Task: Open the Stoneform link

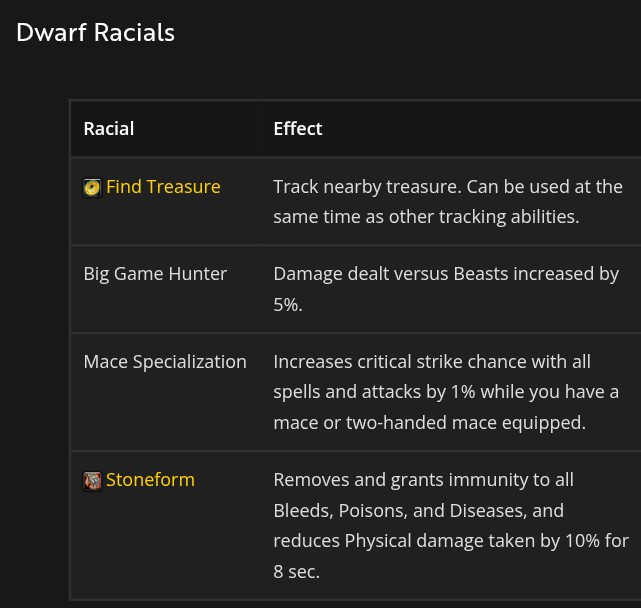Action: tap(150, 480)
